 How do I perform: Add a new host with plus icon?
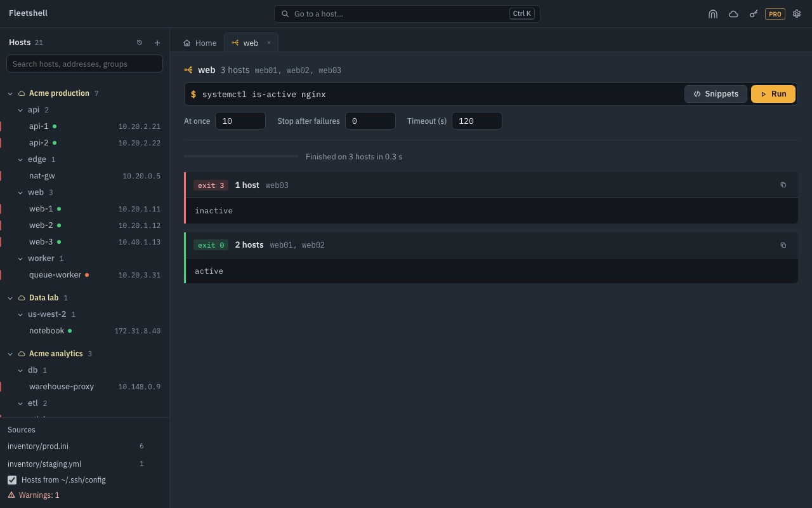pyautogui.click(x=157, y=43)
